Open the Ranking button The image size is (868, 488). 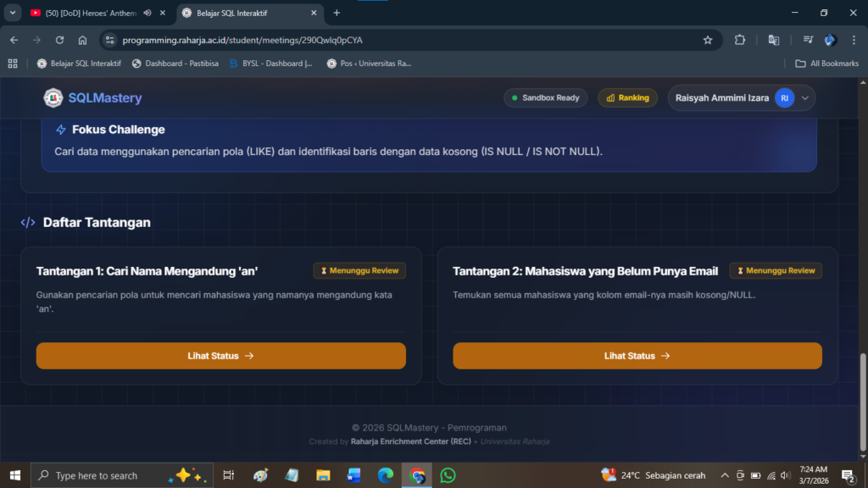tap(628, 98)
